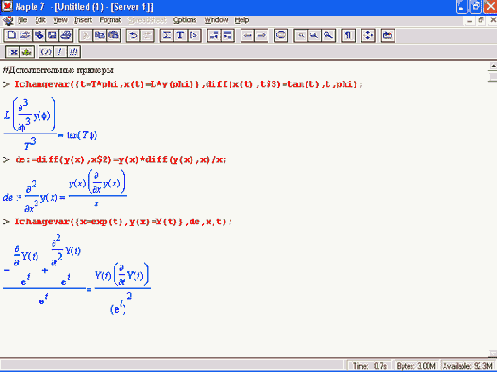Click the Print toolbar icon
The width and height of the screenshot is (497, 372).
(66, 35)
